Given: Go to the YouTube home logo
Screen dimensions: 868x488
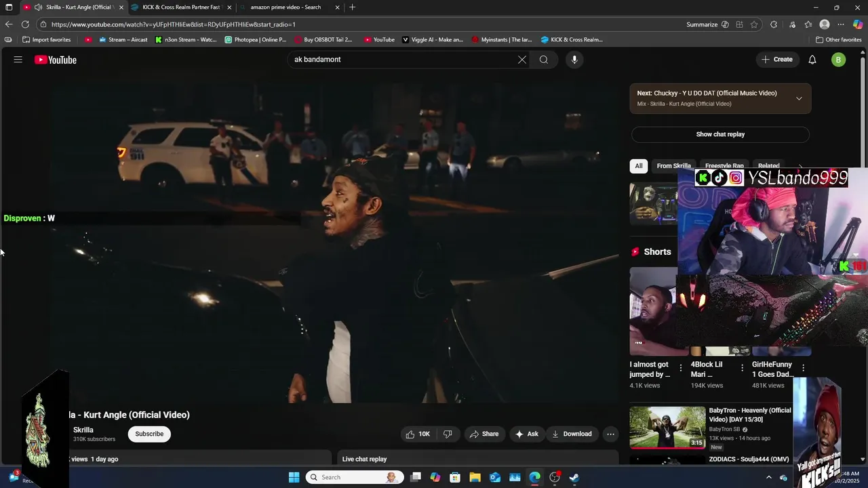Looking at the screenshot, I should (56, 60).
